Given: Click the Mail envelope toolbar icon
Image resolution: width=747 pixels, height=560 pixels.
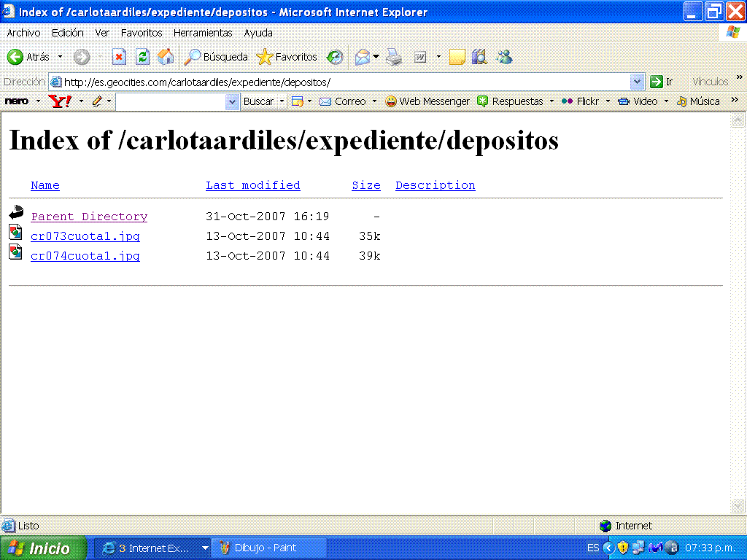Looking at the screenshot, I should pos(362,57).
